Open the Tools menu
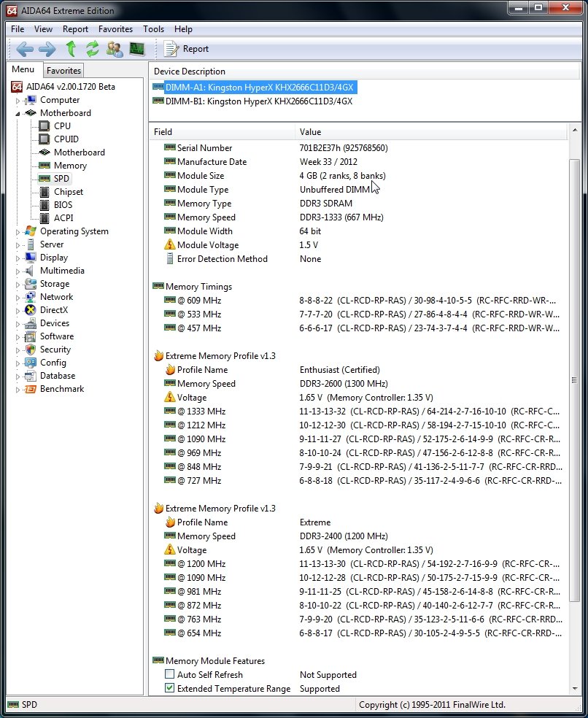The height and width of the screenshot is (718, 588). pos(153,29)
